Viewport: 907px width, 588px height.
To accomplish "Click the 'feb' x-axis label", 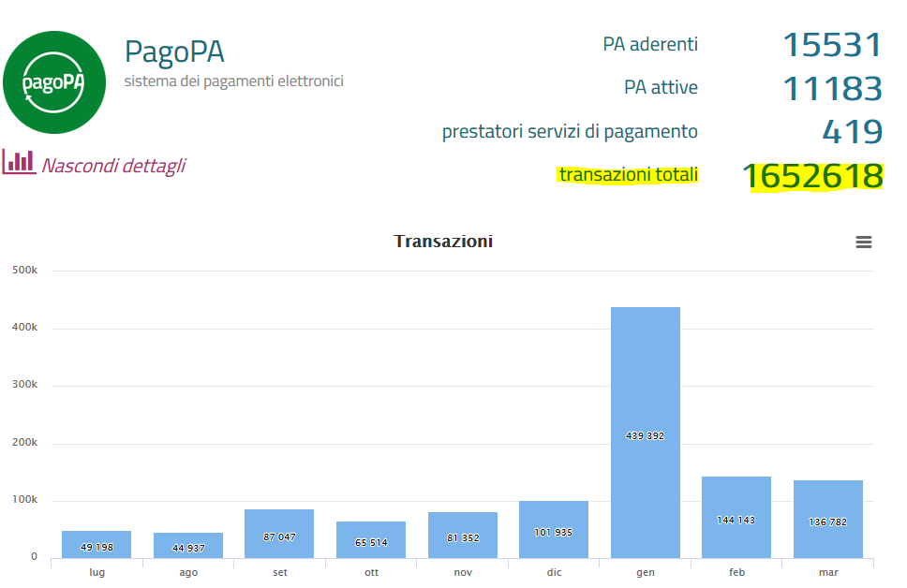I will click(x=736, y=572).
